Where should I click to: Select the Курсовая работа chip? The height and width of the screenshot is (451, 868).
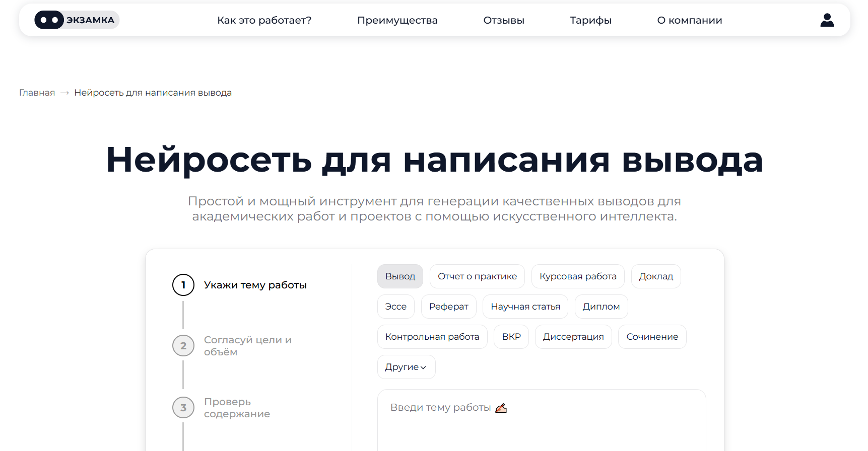(x=577, y=276)
